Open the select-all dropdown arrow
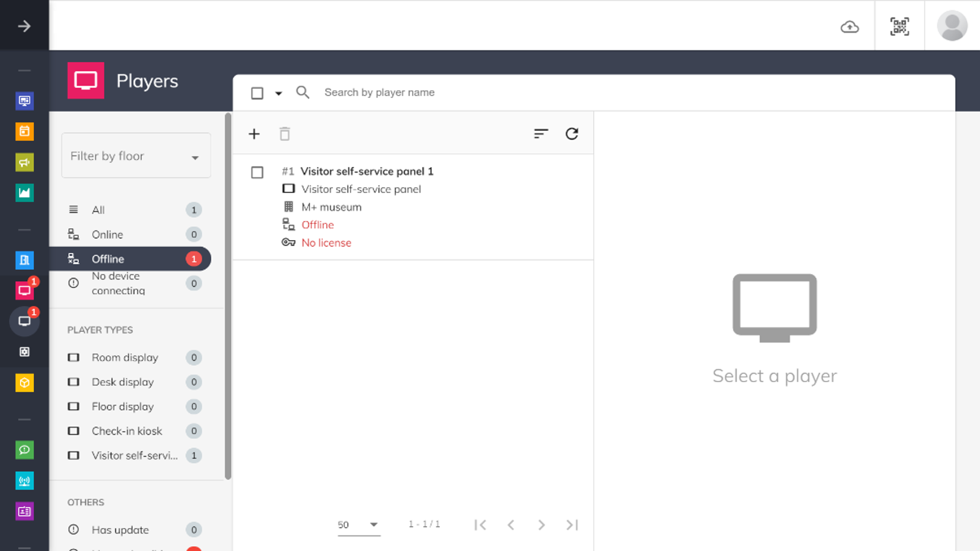The width and height of the screenshot is (980, 551). 278,94
